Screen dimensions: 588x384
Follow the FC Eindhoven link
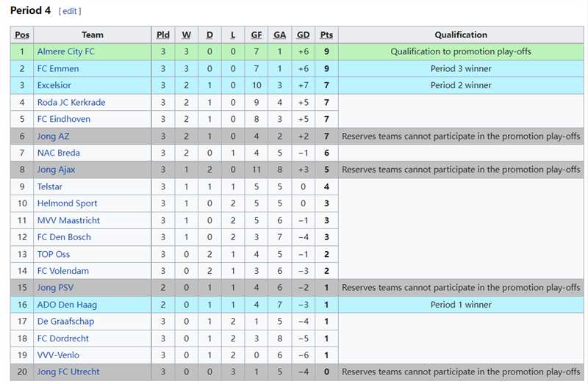coord(64,119)
